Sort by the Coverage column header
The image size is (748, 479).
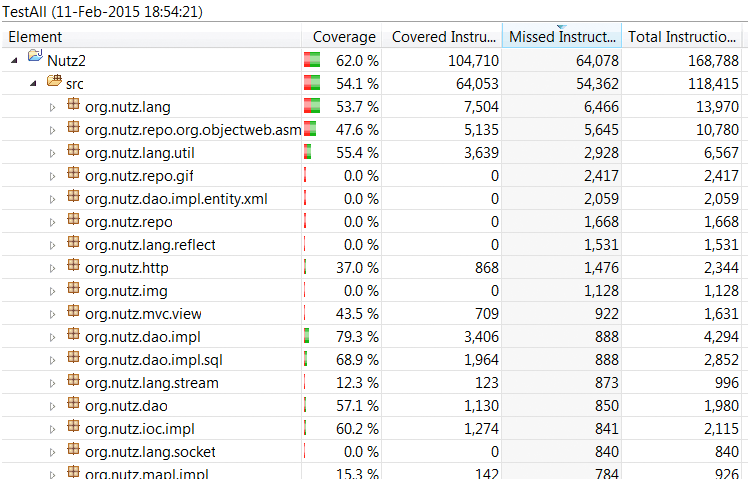pyautogui.click(x=344, y=37)
